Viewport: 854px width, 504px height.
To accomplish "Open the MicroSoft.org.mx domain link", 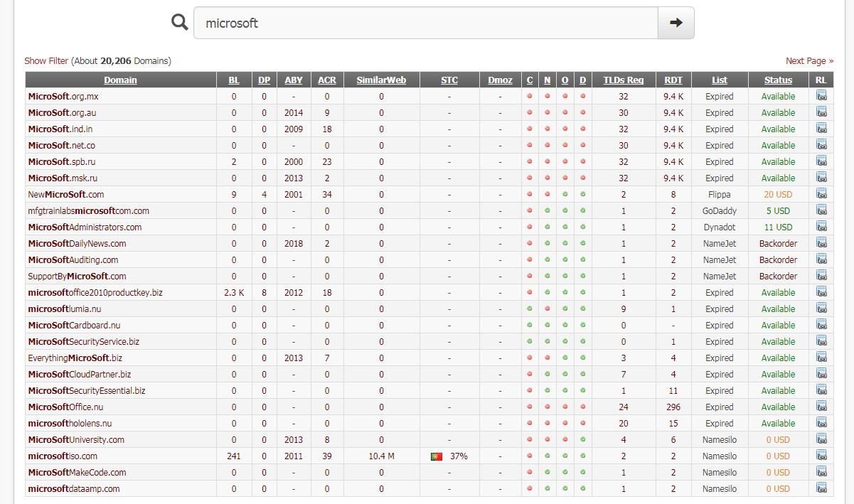I will point(63,96).
